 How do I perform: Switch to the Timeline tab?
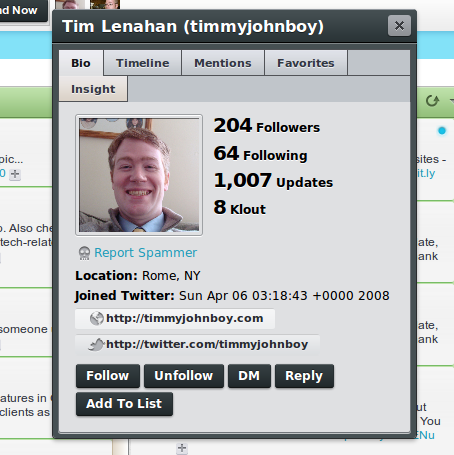pos(143,63)
